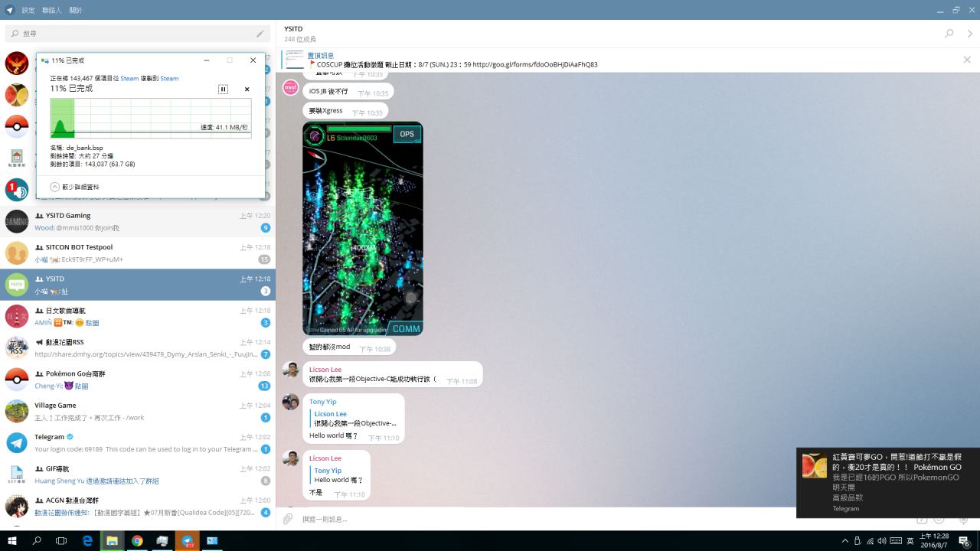This screenshot has height=551, width=980.
Task: Open the Pokémon Go台南群 chat
Action: (138, 380)
